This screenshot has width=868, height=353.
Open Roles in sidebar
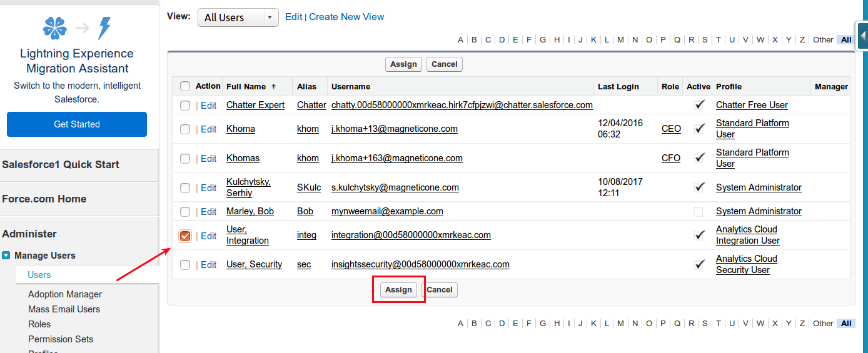tap(39, 324)
